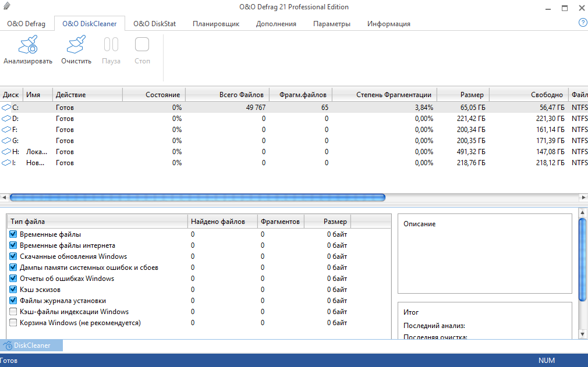Sort by the Свободно column header
The image size is (588, 367).
tap(529, 95)
